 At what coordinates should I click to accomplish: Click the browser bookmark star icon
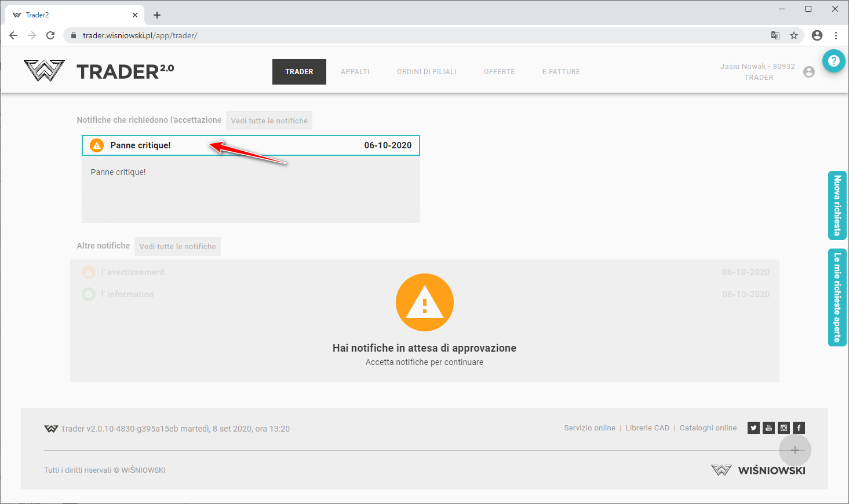pyautogui.click(x=794, y=35)
